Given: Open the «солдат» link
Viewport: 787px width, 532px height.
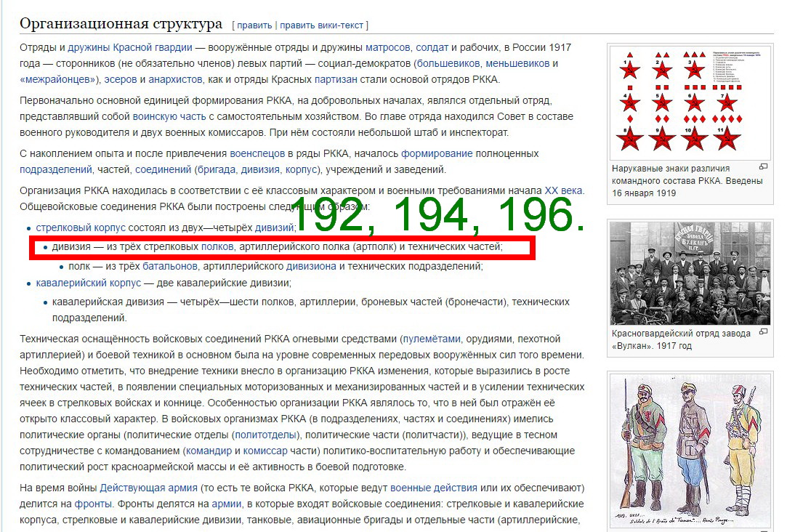Looking at the screenshot, I should coord(432,47).
